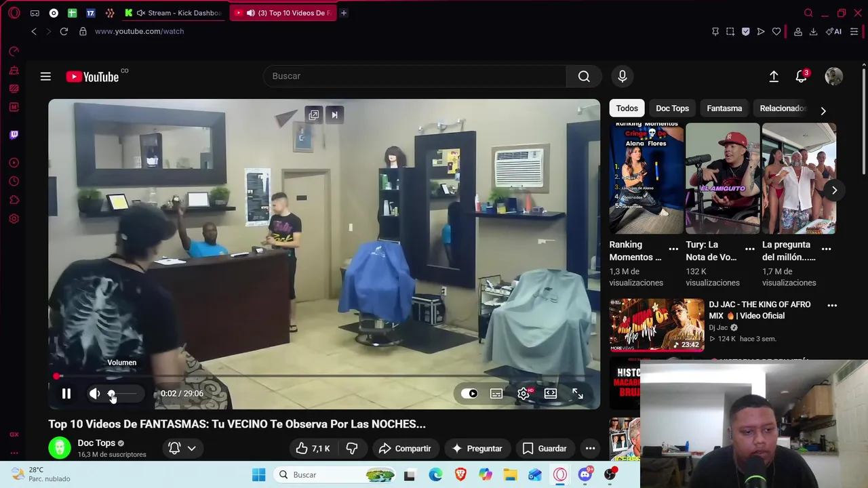This screenshot has height=488, width=868.
Task: Select the Todos filter chip
Action: pyautogui.click(x=627, y=108)
